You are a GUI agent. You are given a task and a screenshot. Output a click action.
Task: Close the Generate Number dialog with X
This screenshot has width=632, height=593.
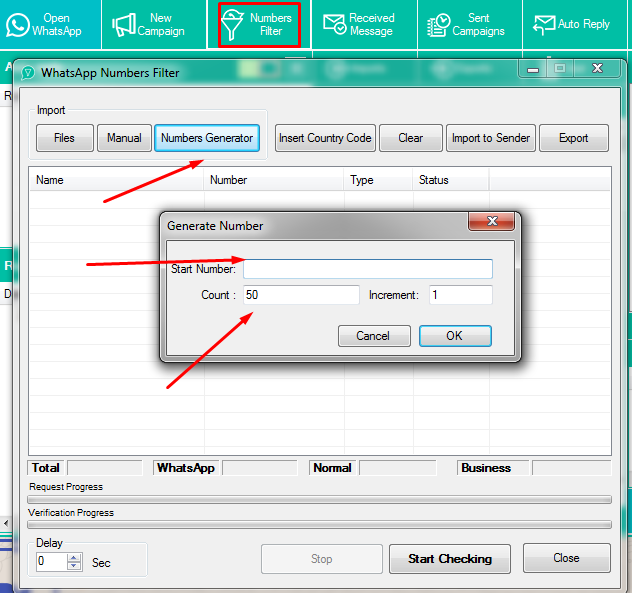[x=491, y=223]
